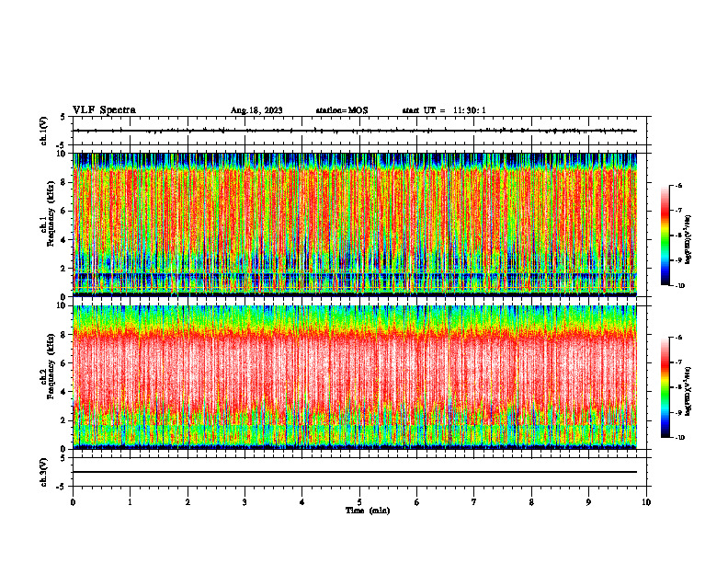Click the "station=MOS" header label
The height and width of the screenshot is (563, 728).
[342, 110]
